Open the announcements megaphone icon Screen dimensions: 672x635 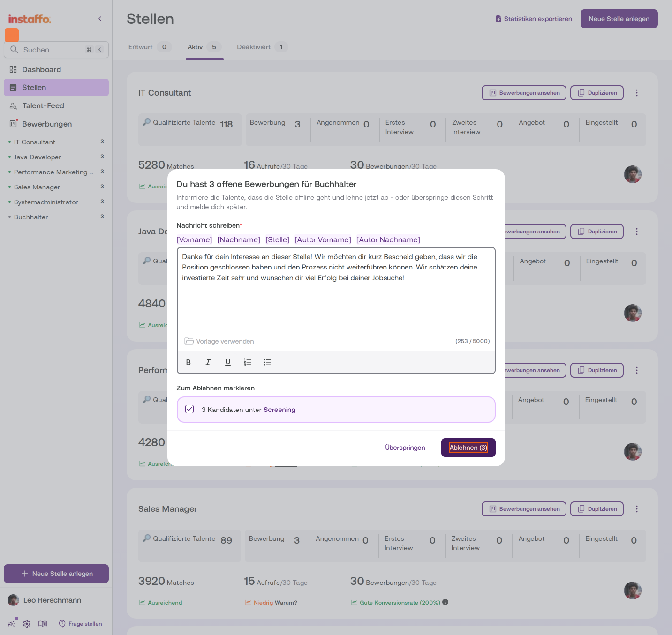11,624
